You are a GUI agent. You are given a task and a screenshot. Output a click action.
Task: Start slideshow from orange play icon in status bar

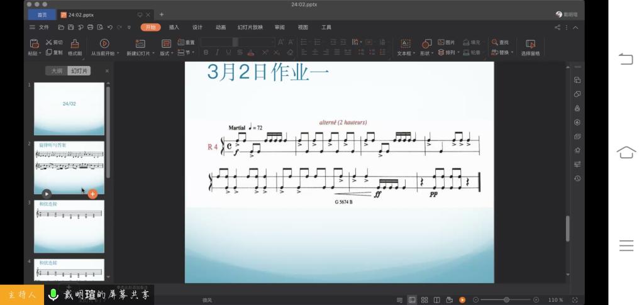462,300
